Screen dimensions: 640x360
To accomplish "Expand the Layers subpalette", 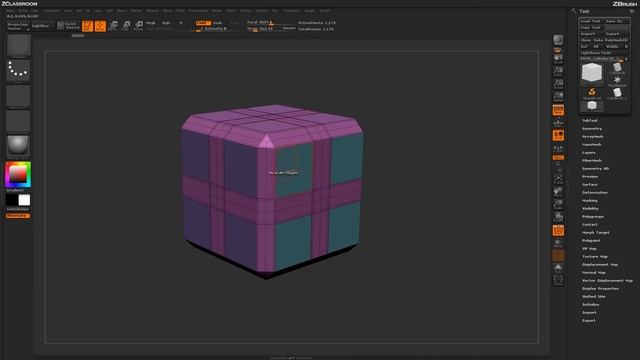I will point(589,152).
